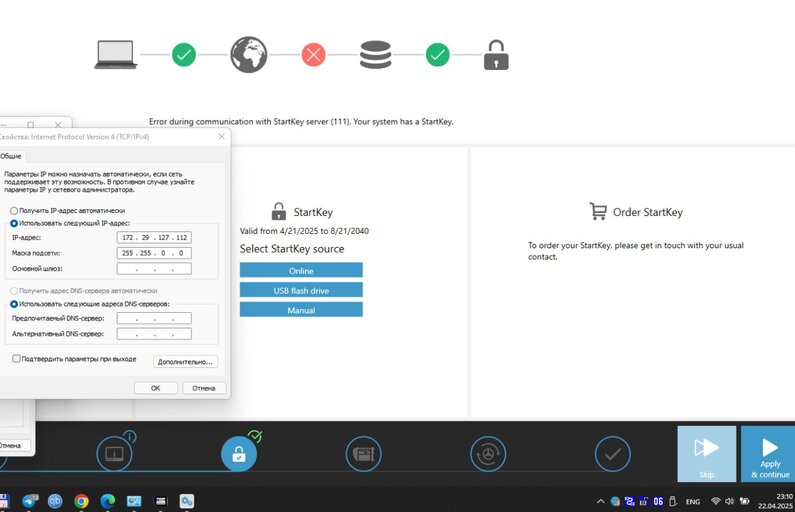Choose Manual StartKey source
This screenshot has width=795, height=512.
301,310
